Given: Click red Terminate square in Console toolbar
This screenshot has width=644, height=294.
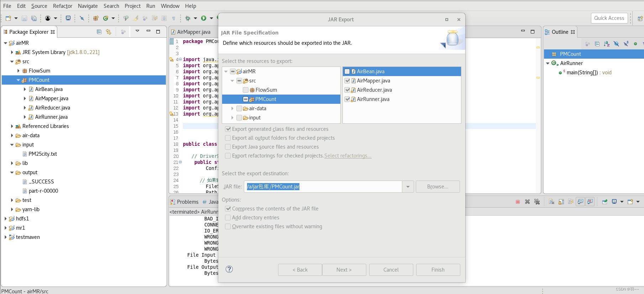Looking at the screenshot, I should [x=518, y=202].
